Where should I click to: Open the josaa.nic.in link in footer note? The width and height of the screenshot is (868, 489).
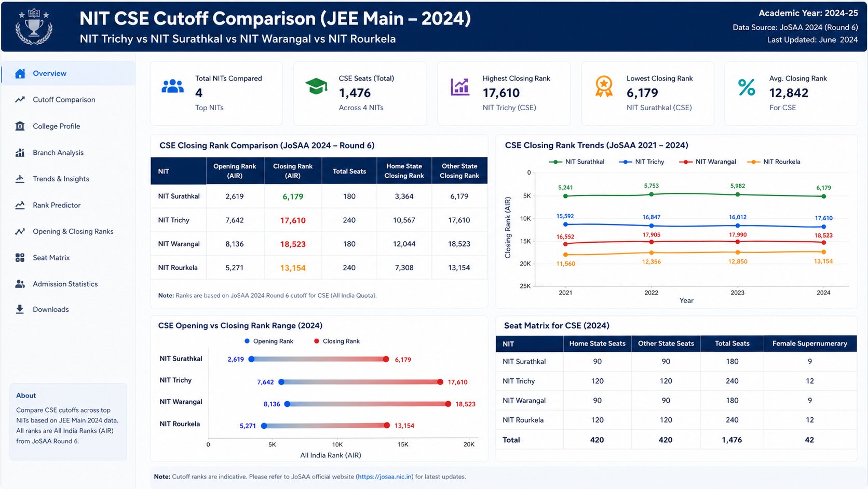(385, 477)
